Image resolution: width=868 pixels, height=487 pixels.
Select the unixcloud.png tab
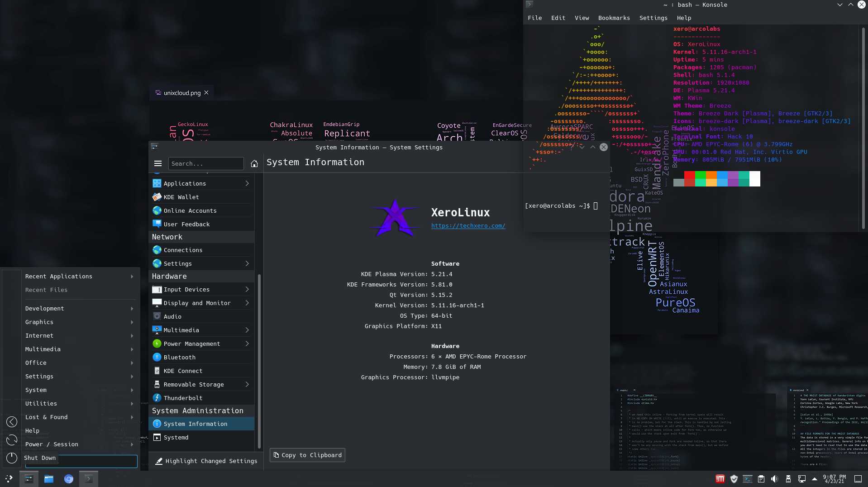[181, 93]
